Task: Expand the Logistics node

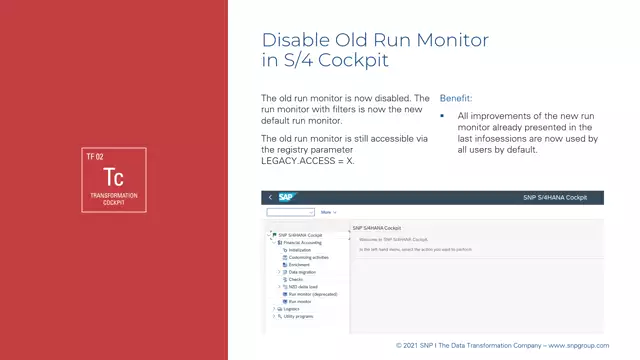Action: [x=274, y=309]
